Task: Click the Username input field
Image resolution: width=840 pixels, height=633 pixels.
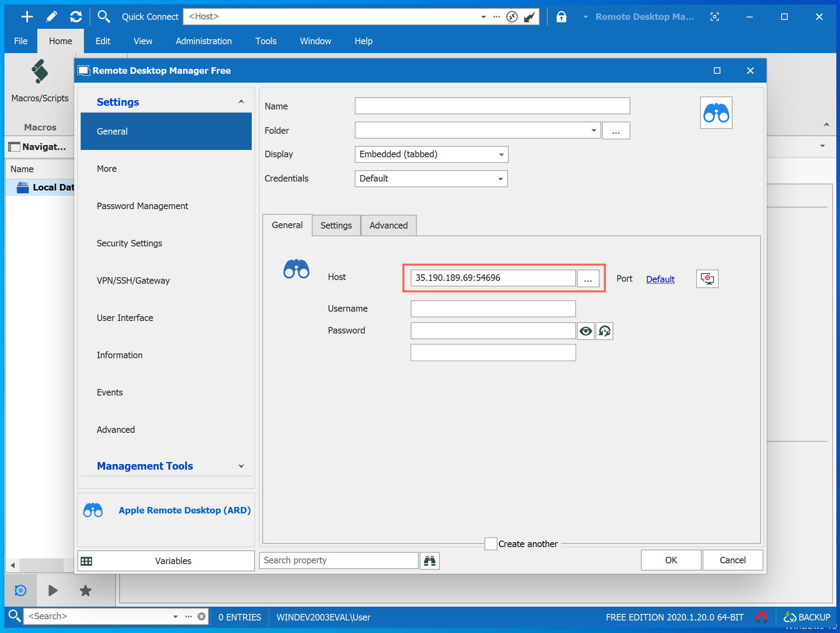Action: pyautogui.click(x=493, y=309)
